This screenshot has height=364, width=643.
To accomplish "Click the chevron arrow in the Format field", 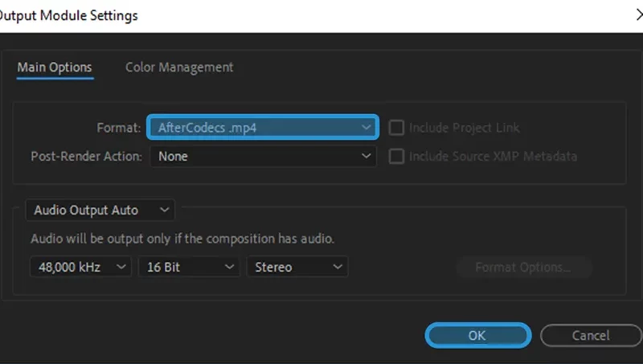I will click(366, 128).
